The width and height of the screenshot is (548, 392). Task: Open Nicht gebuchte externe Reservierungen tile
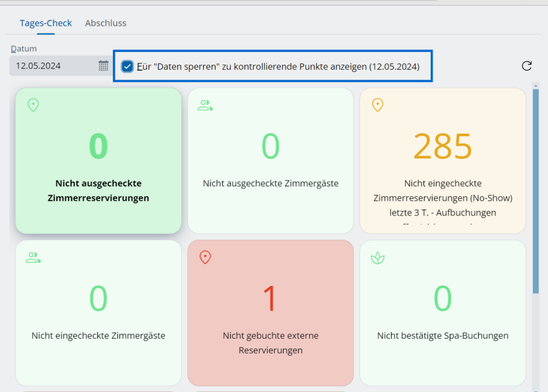[x=270, y=313]
